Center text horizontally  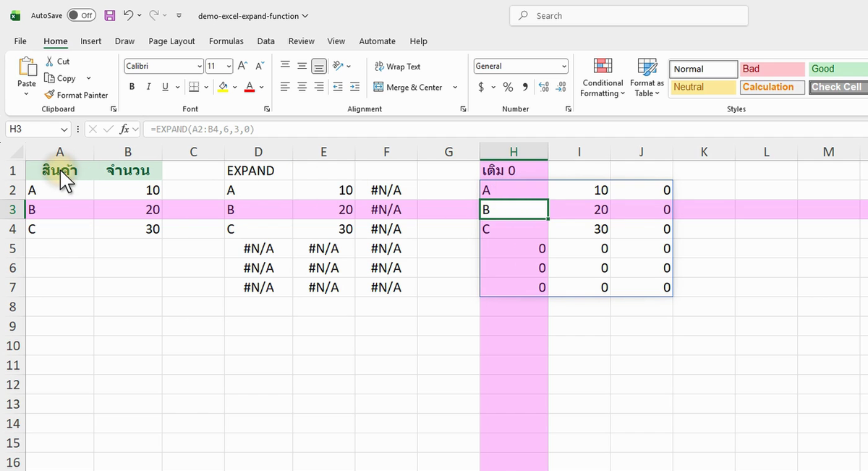(x=302, y=87)
